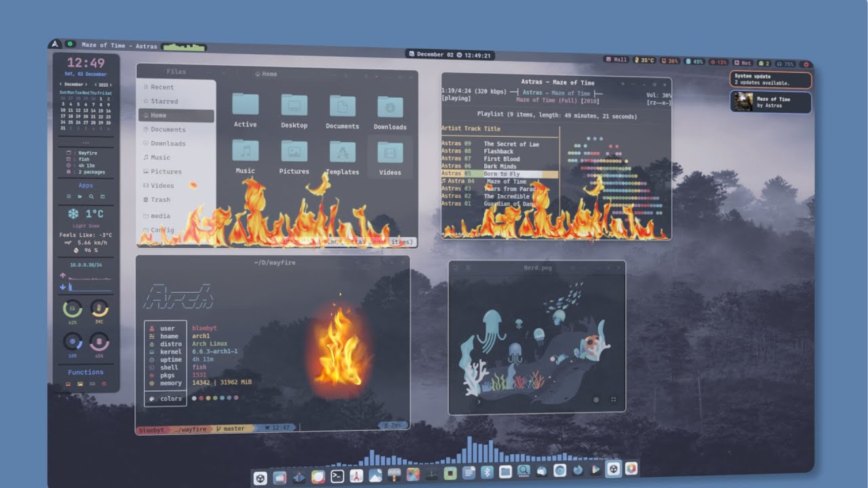
Task: Select track 'The Secret of Lae' in playlist
Action: click(x=500, y=144)
